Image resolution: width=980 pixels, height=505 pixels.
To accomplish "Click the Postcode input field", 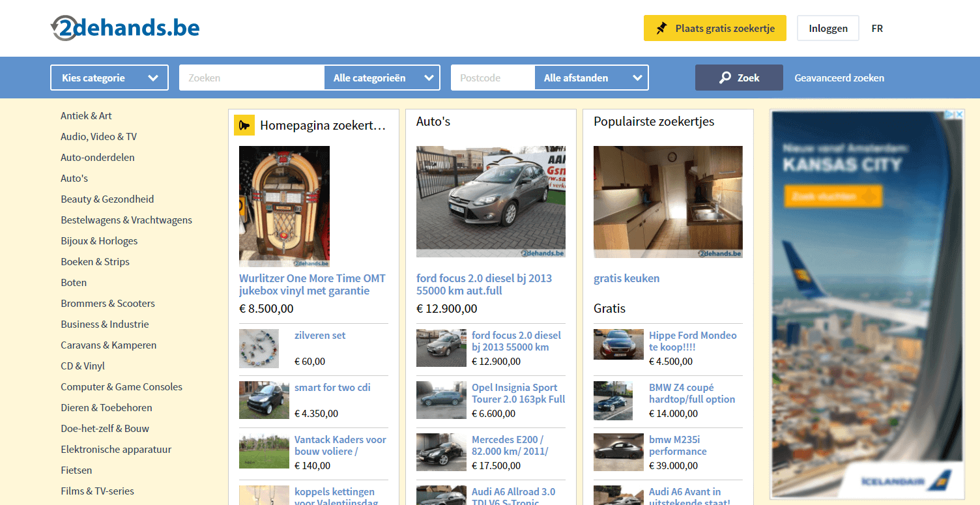I will pyautogui.click(x=493, y=78).
